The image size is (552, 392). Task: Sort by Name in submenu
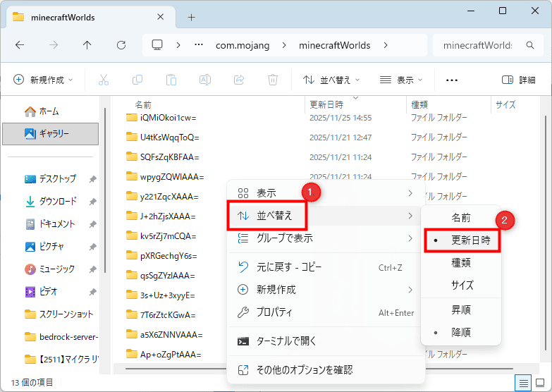click(461, 218)
